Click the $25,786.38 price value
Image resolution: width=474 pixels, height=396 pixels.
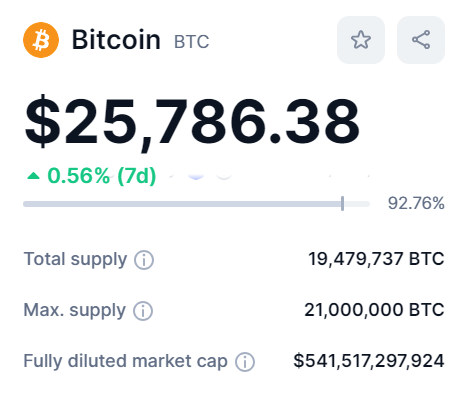tap(192, 121)
